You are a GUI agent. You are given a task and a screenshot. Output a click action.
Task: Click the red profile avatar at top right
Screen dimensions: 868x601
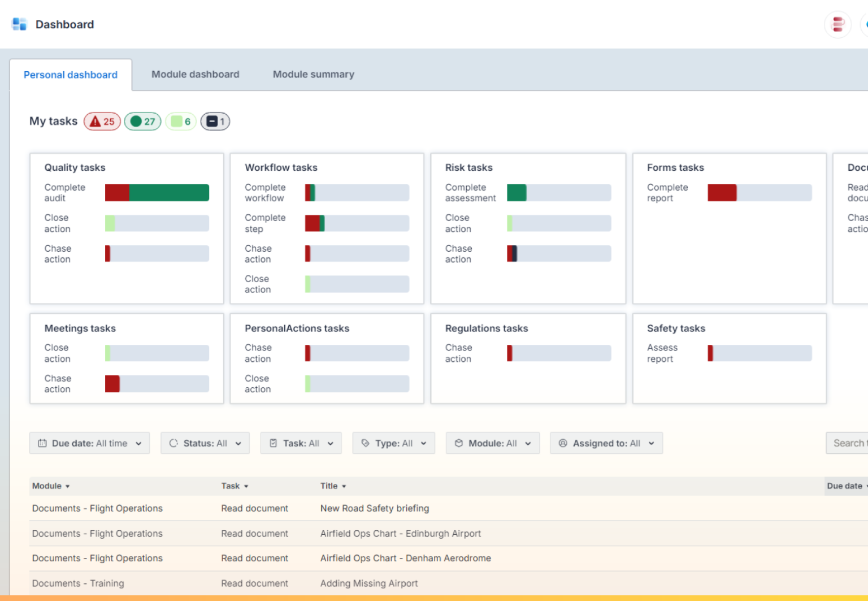[x=837, y=24]
